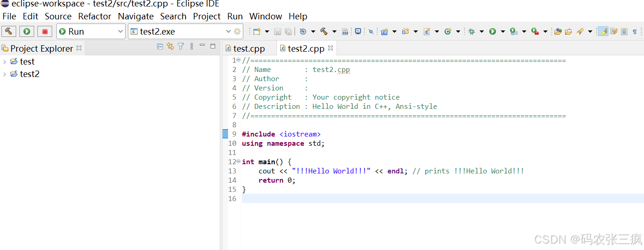Click the red Stop button in the launch bar
The height and width of the screenshot is (250, 644).
(45, 31)
